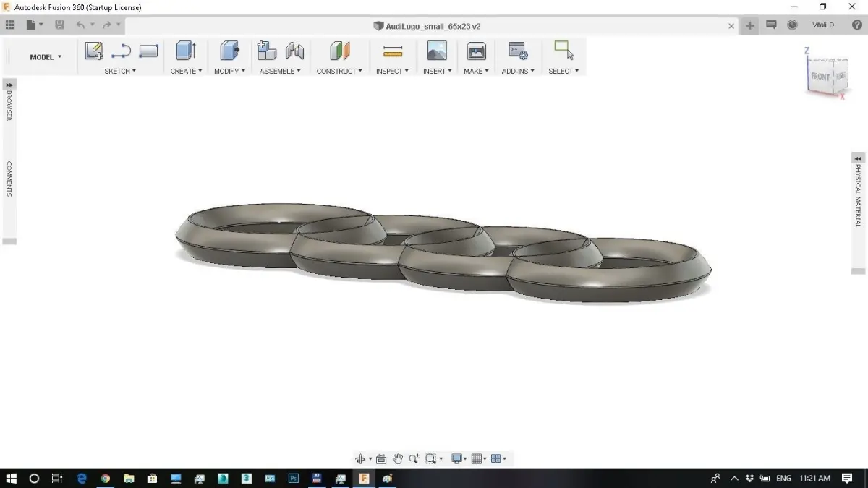Click the Offset Plane construct icon
This screenshot has height=488, width=868.
[x=339, y=51]
